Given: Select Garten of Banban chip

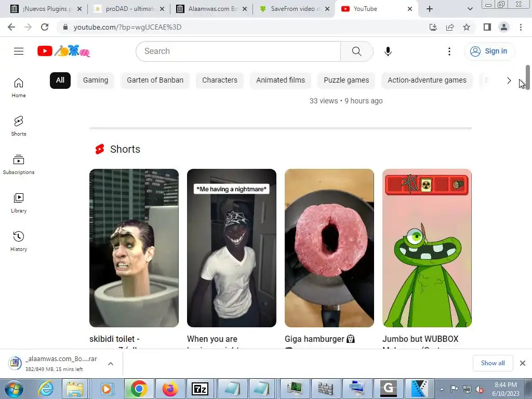Looking at the screenshot, I should point(155,81).
